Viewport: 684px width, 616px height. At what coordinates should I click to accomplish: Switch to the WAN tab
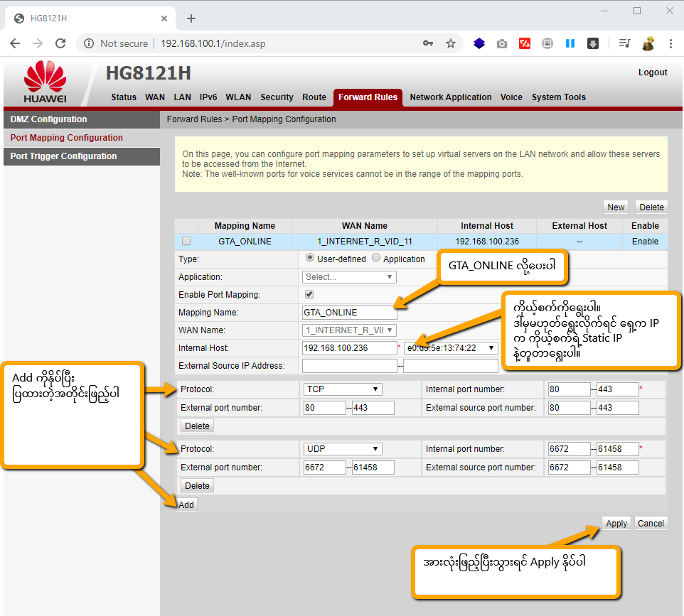(155, 97)
